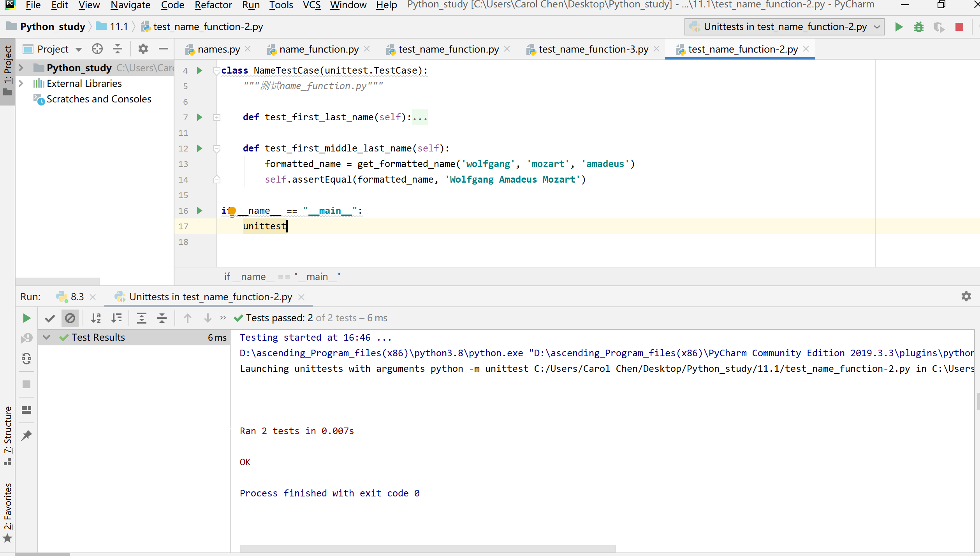This screenshot has height=556, width=980.
Task: Click the console horizontal scrollbar
Action: tap(427, 548)
